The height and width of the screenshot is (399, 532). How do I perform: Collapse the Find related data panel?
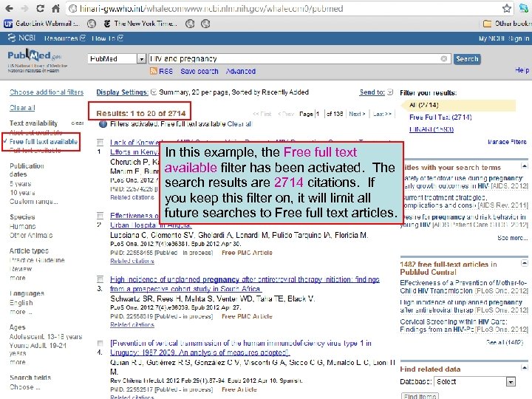pos(524,368)
